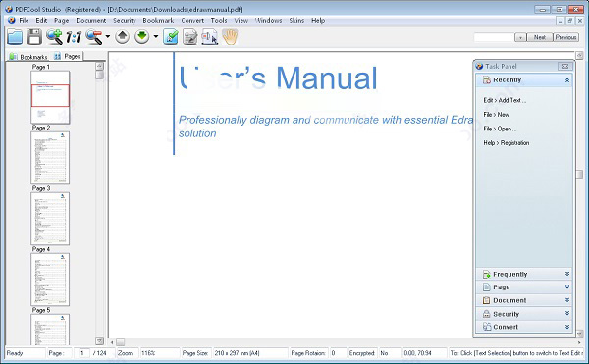
Task: Go to previous page with up arrow icon
Action: pyautogui.click(x=122, y=36)
